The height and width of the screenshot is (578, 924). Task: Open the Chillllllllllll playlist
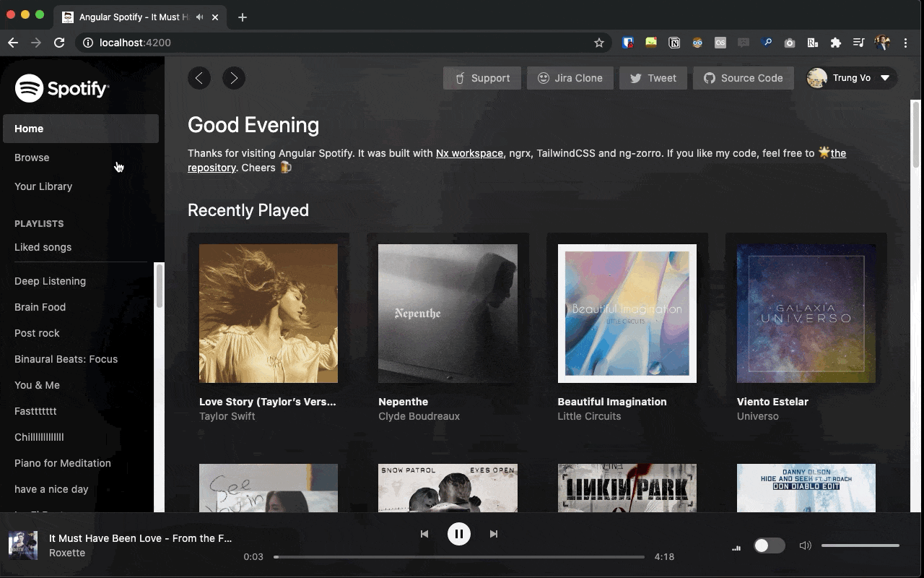(39, 437)
